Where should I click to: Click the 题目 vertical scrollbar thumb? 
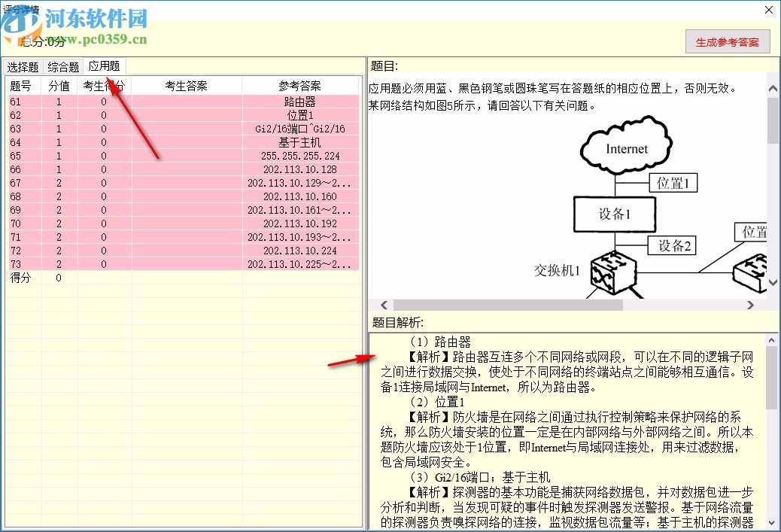[773, 119]
